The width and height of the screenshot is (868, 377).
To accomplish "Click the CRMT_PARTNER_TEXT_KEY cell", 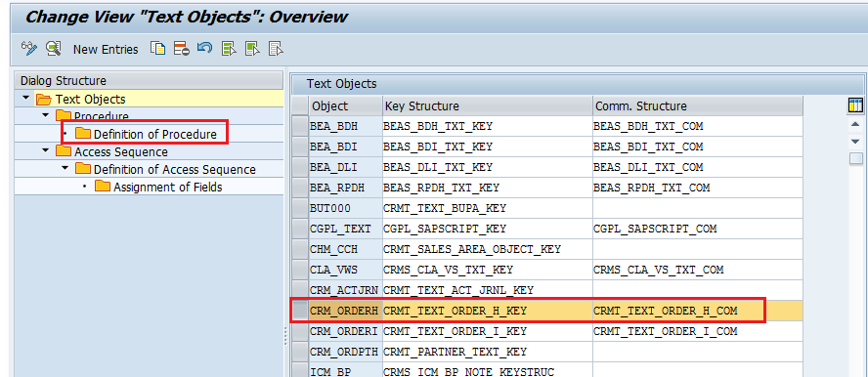I will 487,352.
